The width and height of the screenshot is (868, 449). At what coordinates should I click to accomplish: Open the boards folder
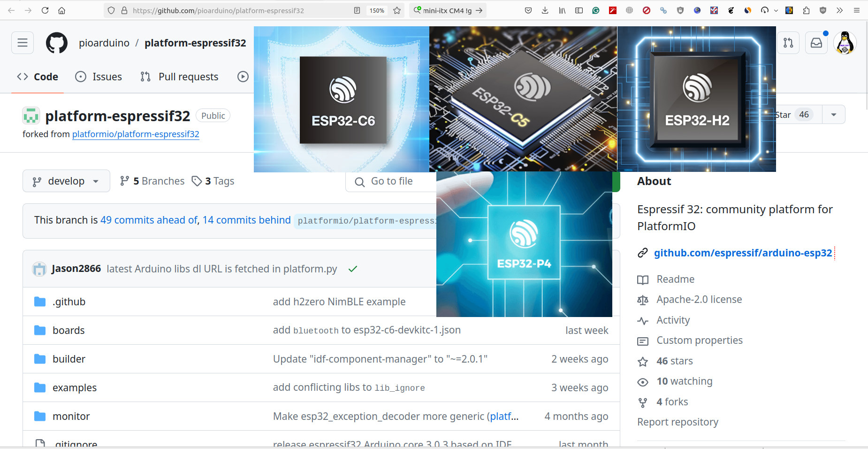tap(69, 330)
